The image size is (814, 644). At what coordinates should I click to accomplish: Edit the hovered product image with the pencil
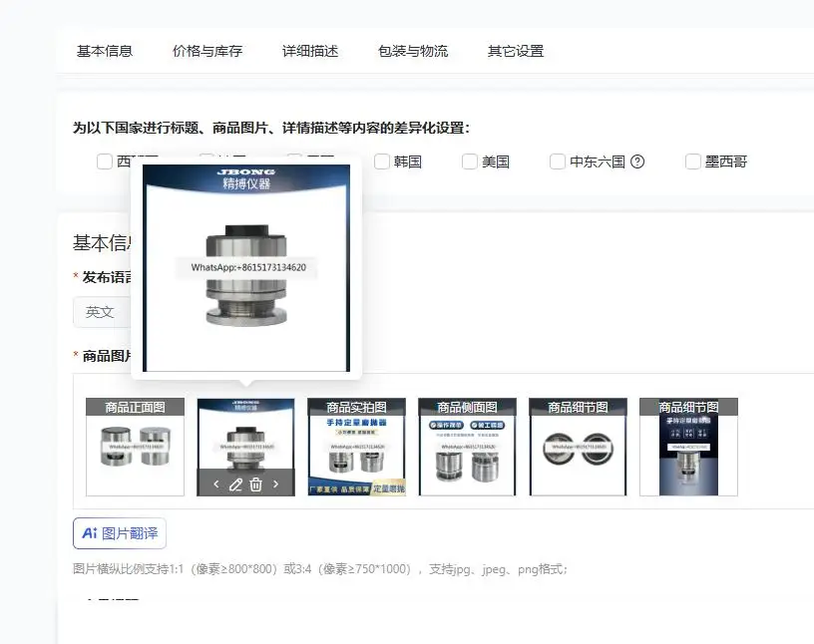[236, 484]
